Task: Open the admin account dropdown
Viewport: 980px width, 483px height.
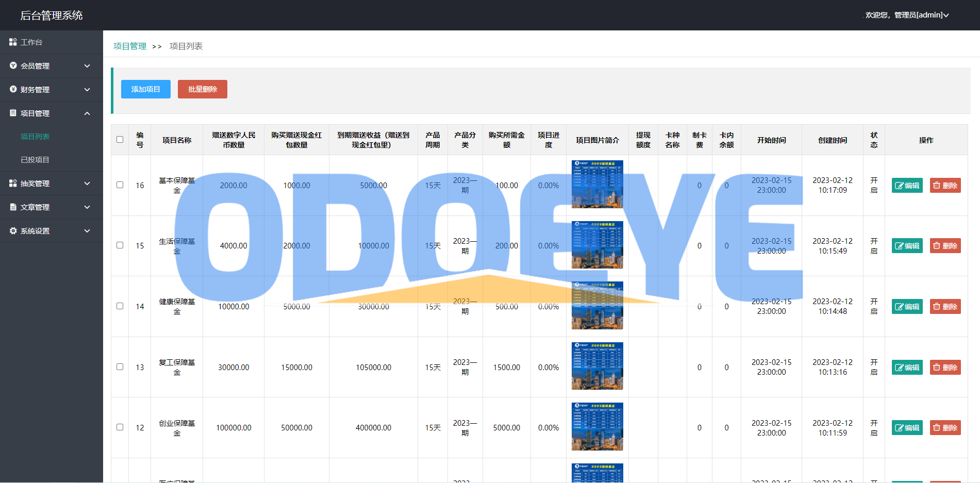Action: [908, 15]
